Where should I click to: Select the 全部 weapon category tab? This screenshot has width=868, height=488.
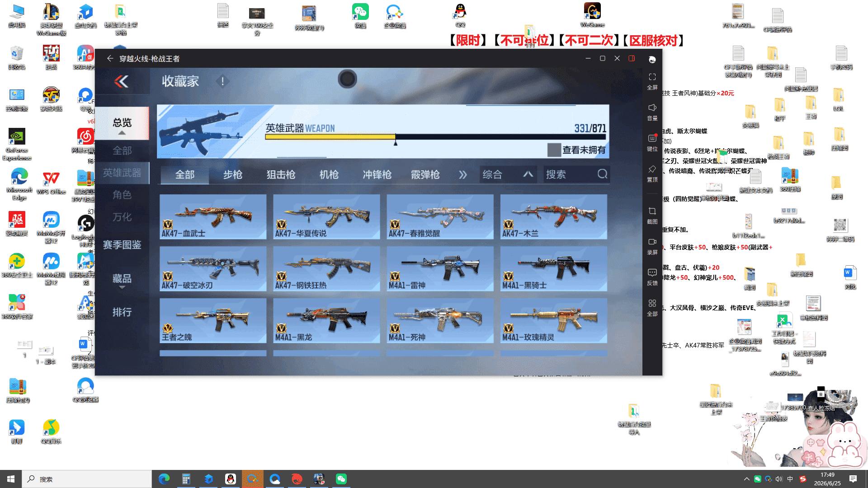[185, 174]
